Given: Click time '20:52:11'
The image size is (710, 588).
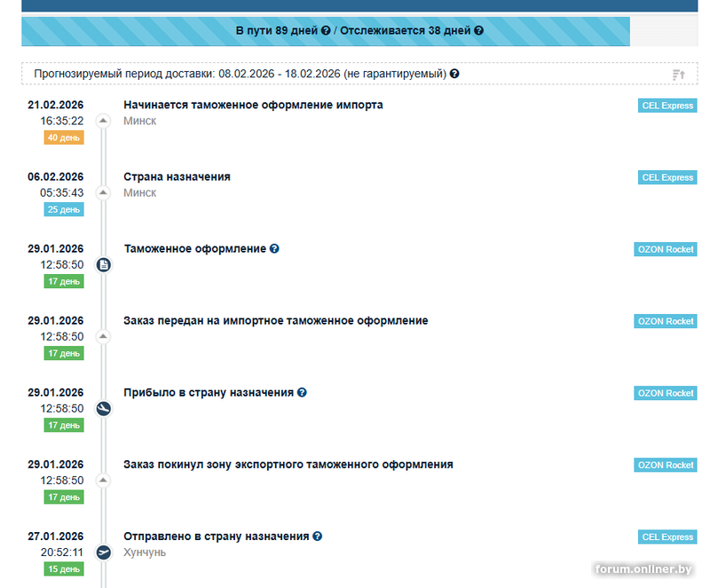Looking at the screenshot, I should [62, 553].
